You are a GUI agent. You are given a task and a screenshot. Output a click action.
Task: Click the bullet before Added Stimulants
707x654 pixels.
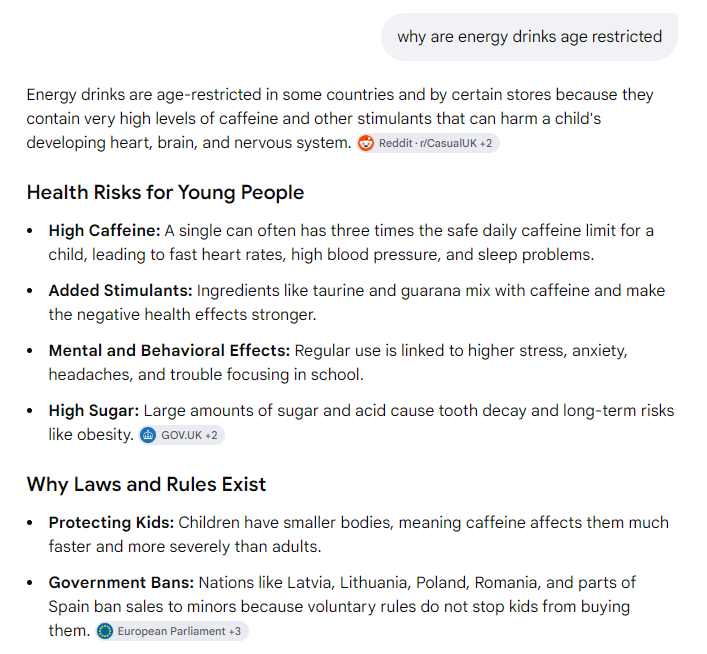pos(30,291)
